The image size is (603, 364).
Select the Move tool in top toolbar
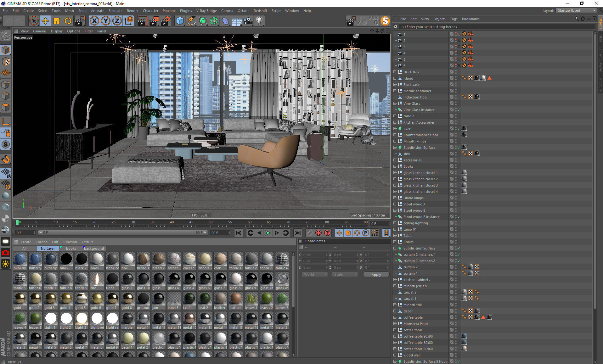[x=45, y=21]
